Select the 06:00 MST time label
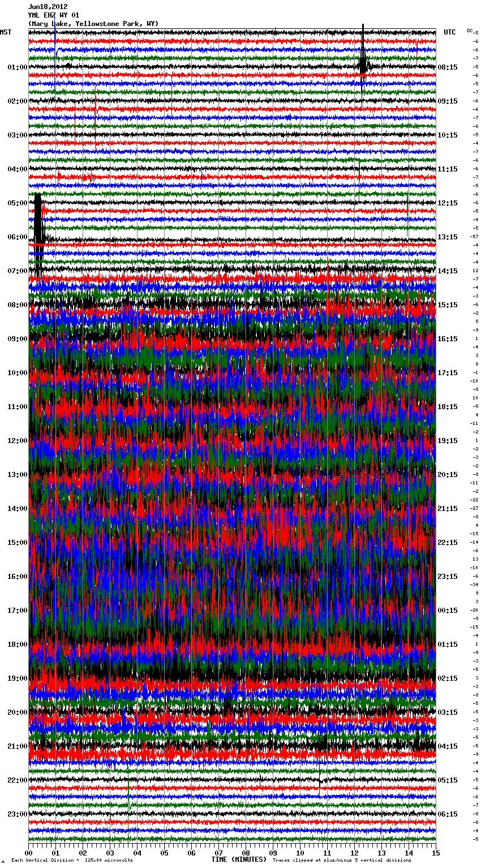 point(18,237)
